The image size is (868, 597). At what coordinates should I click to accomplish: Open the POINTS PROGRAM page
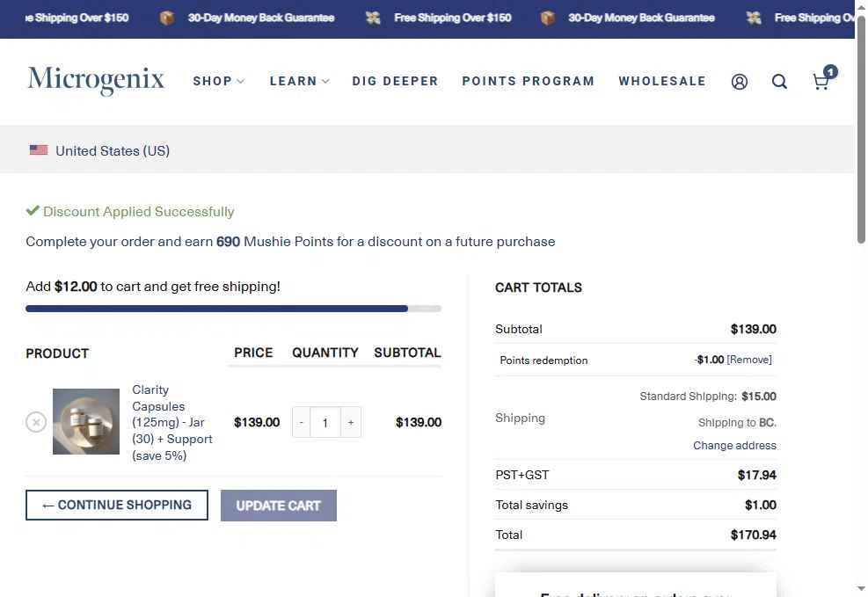[x=529, y=82]
